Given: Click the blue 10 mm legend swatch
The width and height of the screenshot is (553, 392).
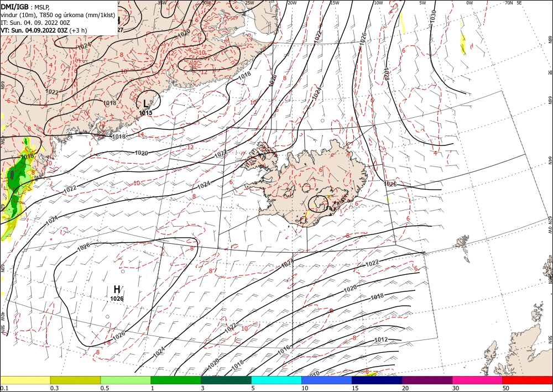Looking at the screenshot, I should [x=327, y=380].
